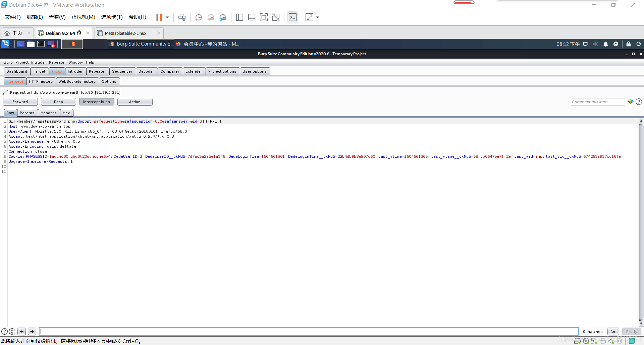
Task: Switch to the HTTP history sub-tab
Action: point(41,81)
